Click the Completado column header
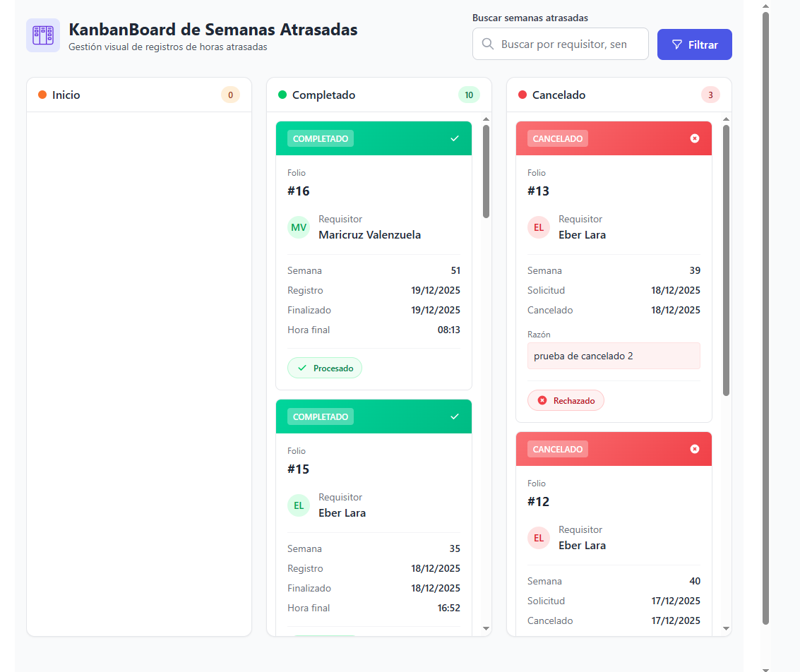 (x=324, y=95)
